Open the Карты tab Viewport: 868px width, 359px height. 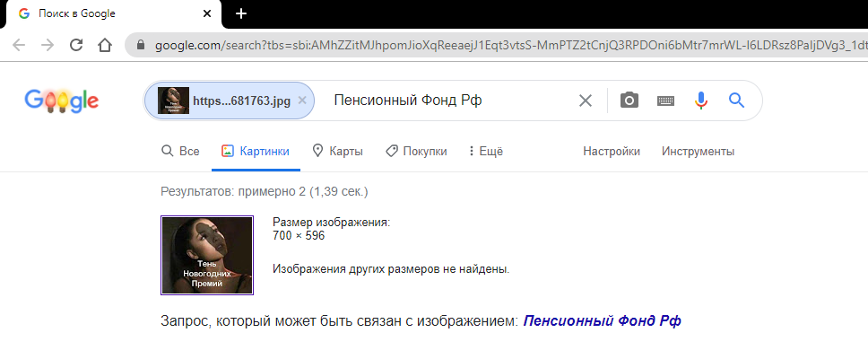point(337,152)
